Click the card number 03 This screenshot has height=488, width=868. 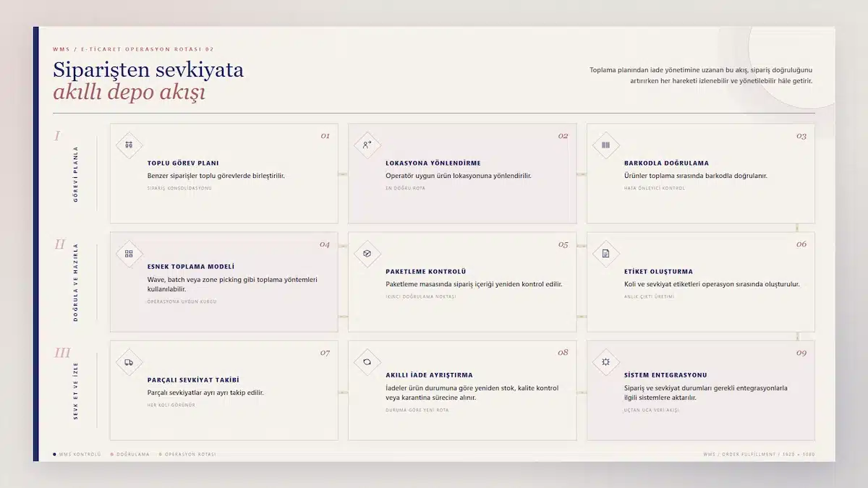coord(801,136)
